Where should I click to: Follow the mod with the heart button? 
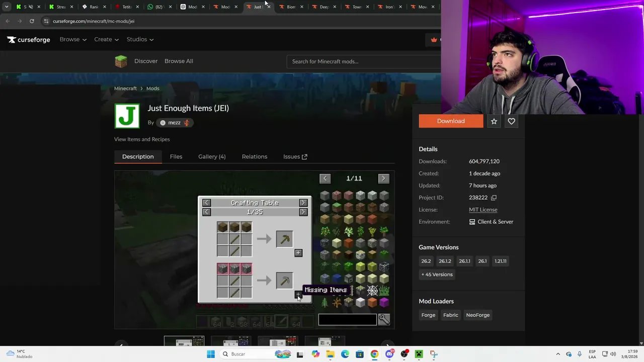[x=511, y=121]
